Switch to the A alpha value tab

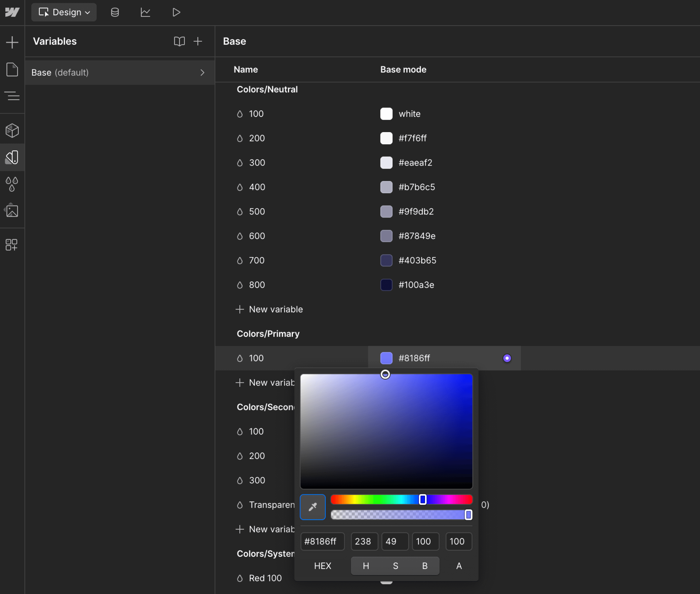[458, 566]
